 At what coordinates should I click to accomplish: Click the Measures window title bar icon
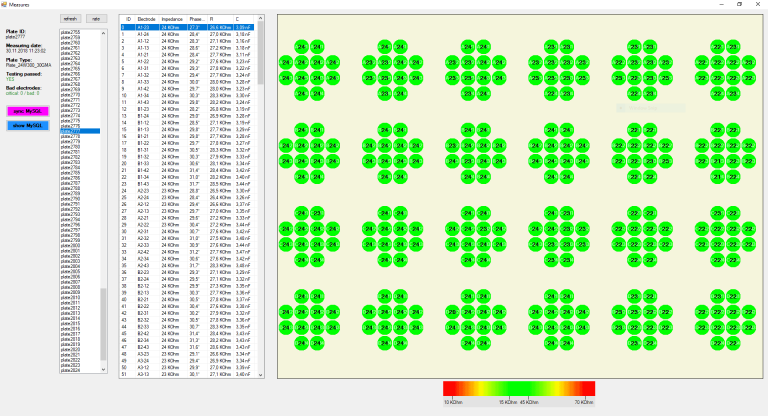[x=6, y=5]
